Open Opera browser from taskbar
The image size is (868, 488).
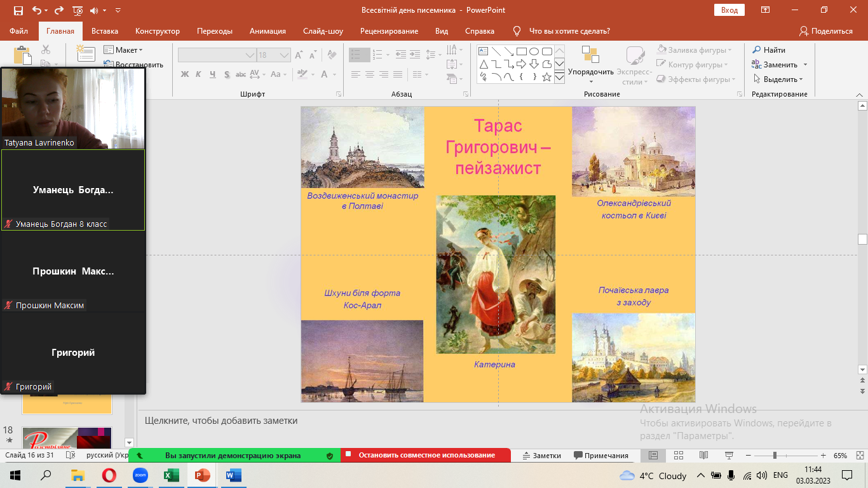[x=109, y=475]
